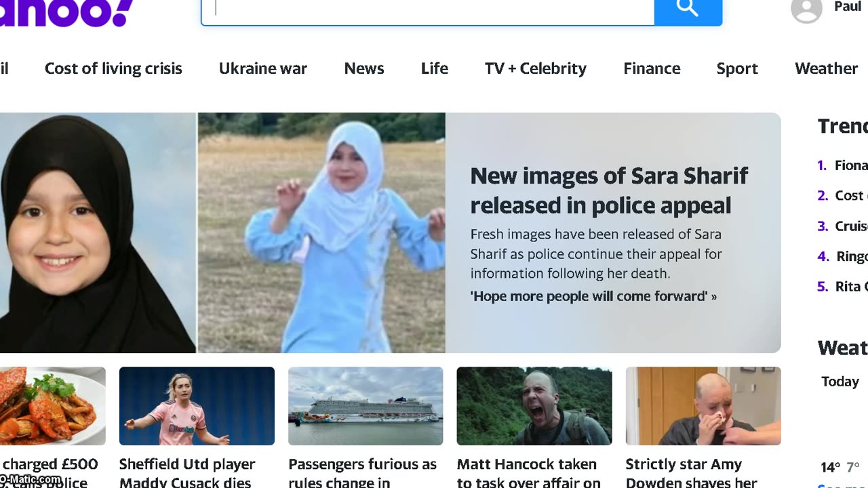Open the Amy Dowden head-shaving thumbnail
This screenshot has width=868, height=488.
pyautogui.click(x=703, y=406)
